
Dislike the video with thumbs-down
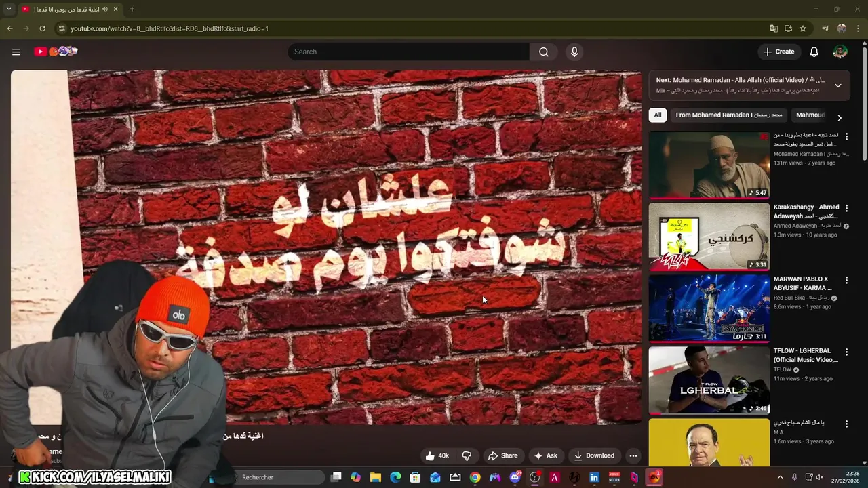[x=467, y=455]
